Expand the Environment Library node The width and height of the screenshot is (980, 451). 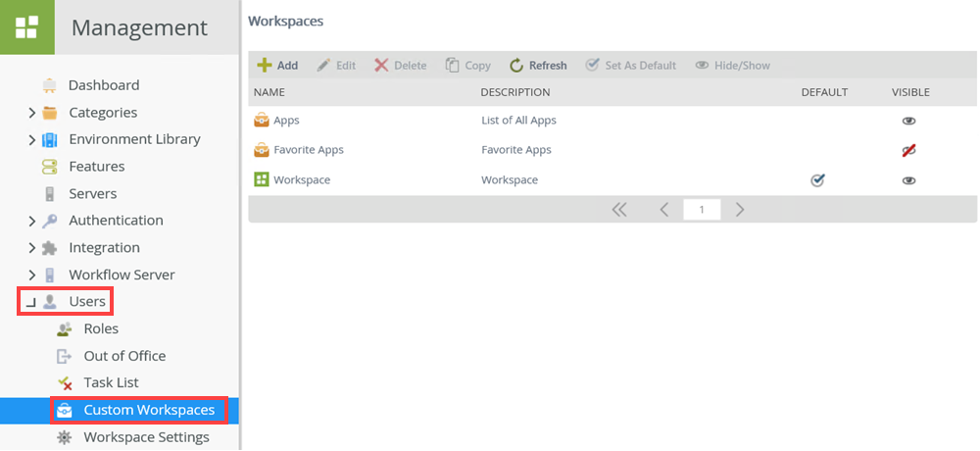32,140
